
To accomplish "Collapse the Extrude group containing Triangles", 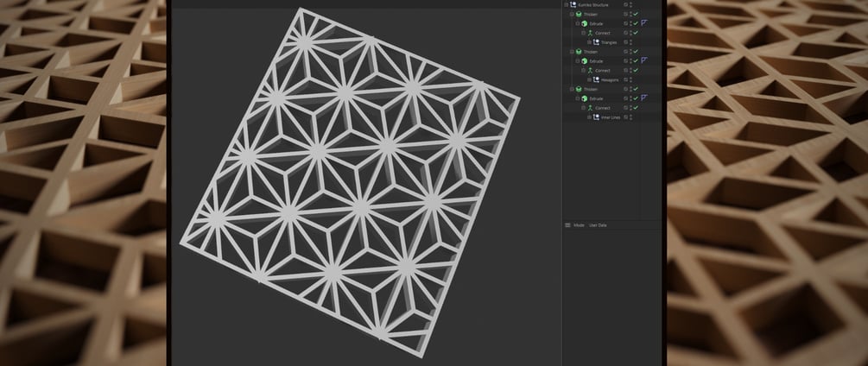I will click(578, 24).
